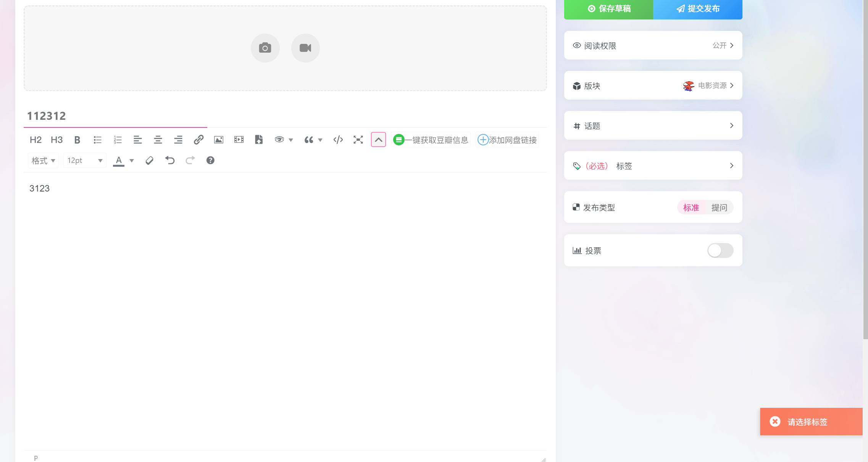The width and height of the screenshot is (868, 462).
Task: Open the 阅读权限 permission row
Action: tap(653, 45)
